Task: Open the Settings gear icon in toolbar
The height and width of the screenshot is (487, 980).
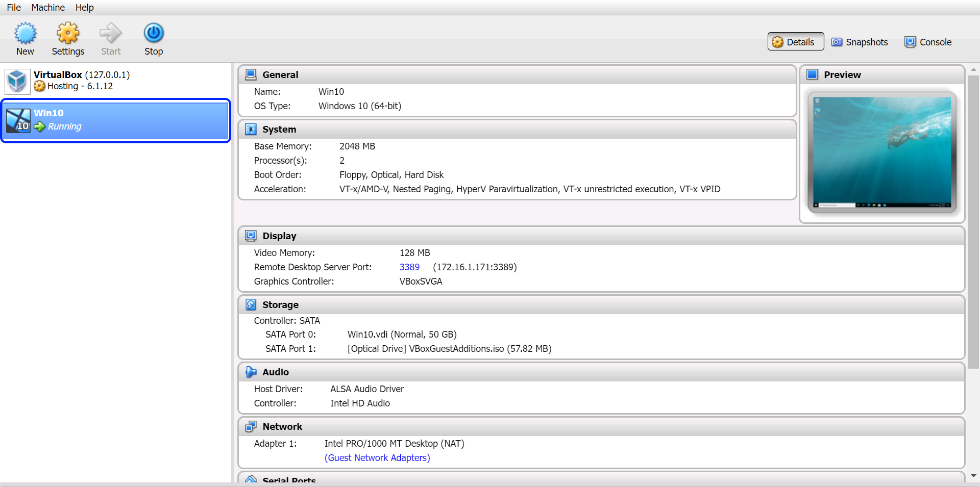Action: click(x=67, y=32)
